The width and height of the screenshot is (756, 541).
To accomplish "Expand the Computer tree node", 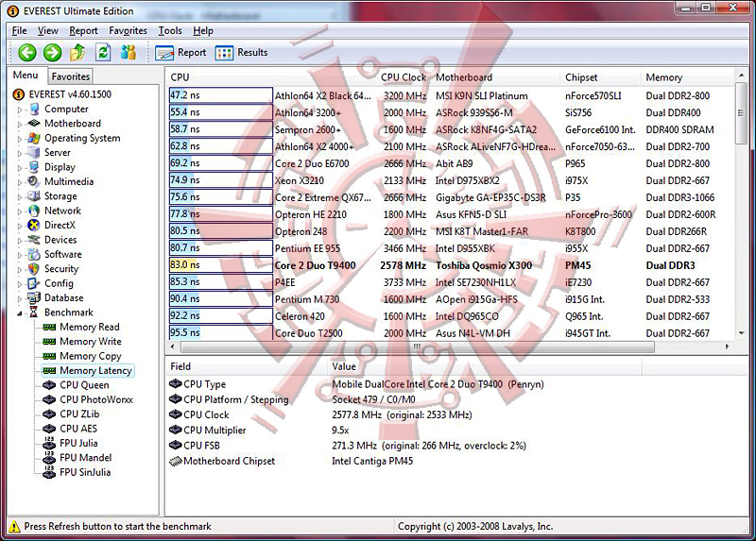I will tap(20, 110).
